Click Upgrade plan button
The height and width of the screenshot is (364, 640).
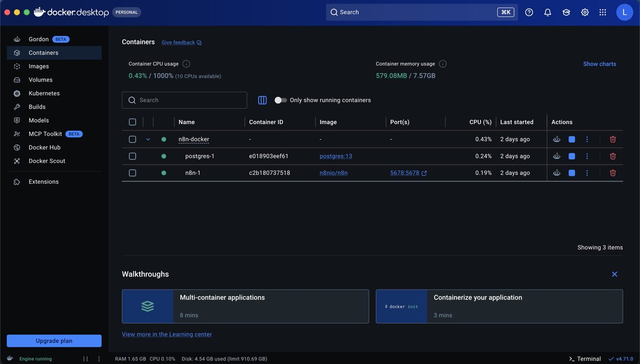[x=54, y=341]
